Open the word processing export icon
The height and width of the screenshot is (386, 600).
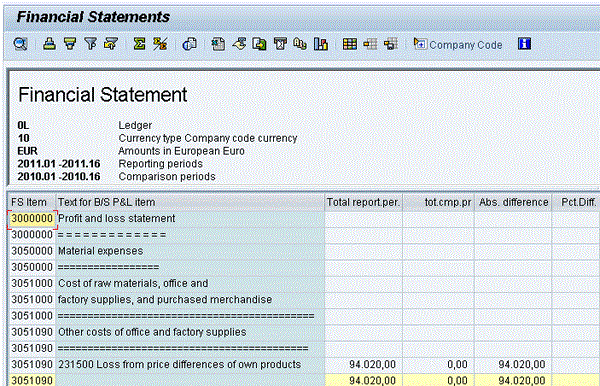coord(239,44)
